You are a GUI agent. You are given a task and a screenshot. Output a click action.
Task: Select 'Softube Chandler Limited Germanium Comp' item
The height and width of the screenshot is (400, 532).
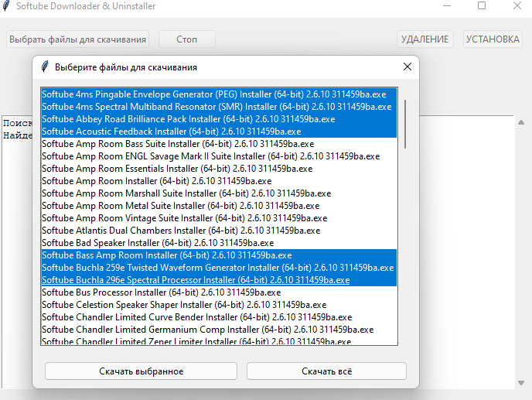tap(219, 330)
